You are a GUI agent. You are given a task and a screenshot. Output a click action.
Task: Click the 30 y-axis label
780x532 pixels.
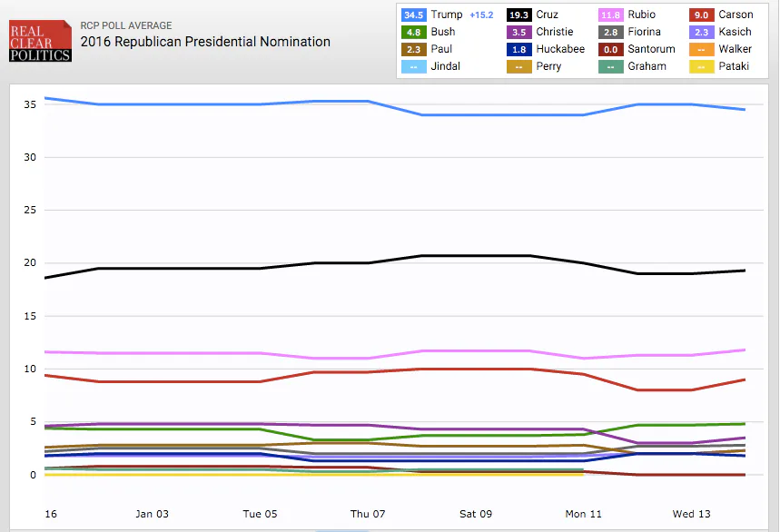tap(30, 157)
